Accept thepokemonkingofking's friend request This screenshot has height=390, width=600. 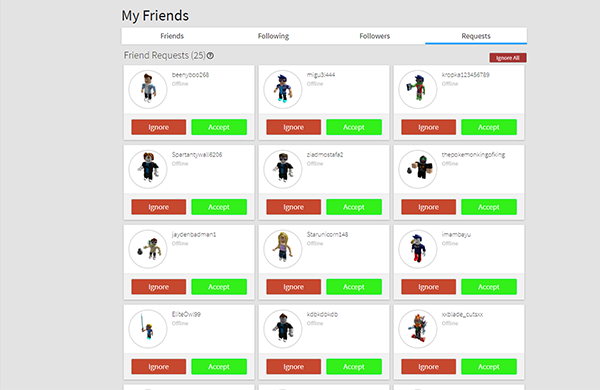pyautogui.click(x=489, y=207)
